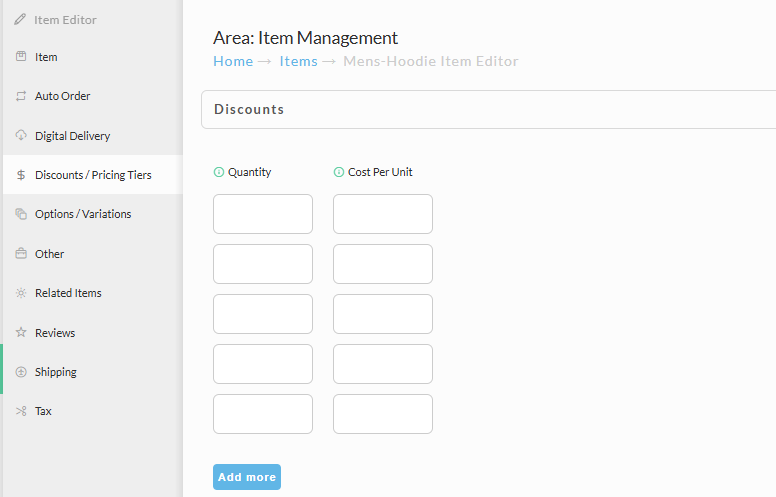776x497 pixels.
Task: Focus the fifth Cost Per Unit field
Action: click(x=383, y=414)
